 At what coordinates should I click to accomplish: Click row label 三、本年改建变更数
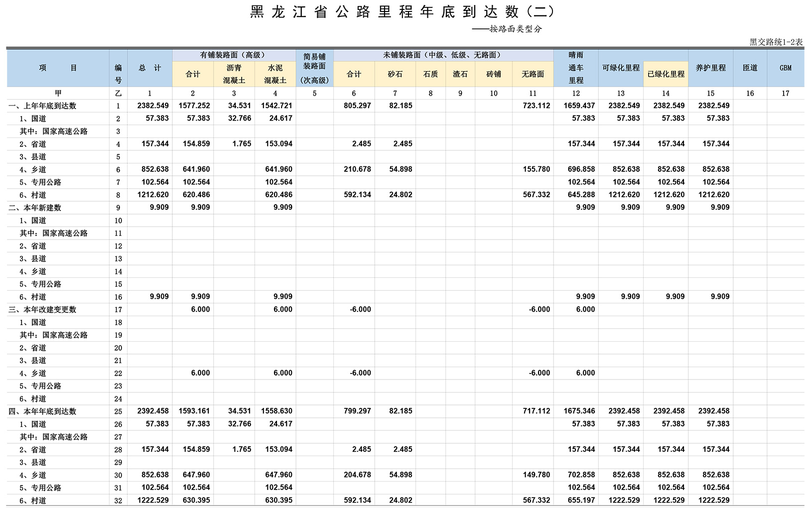tap(43, 309)
